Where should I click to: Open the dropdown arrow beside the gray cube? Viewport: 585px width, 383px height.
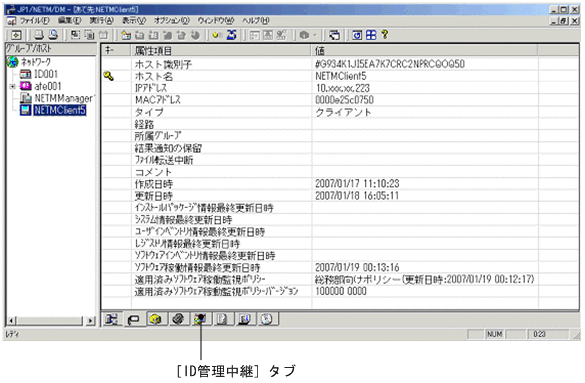click(x=315, y=35)
